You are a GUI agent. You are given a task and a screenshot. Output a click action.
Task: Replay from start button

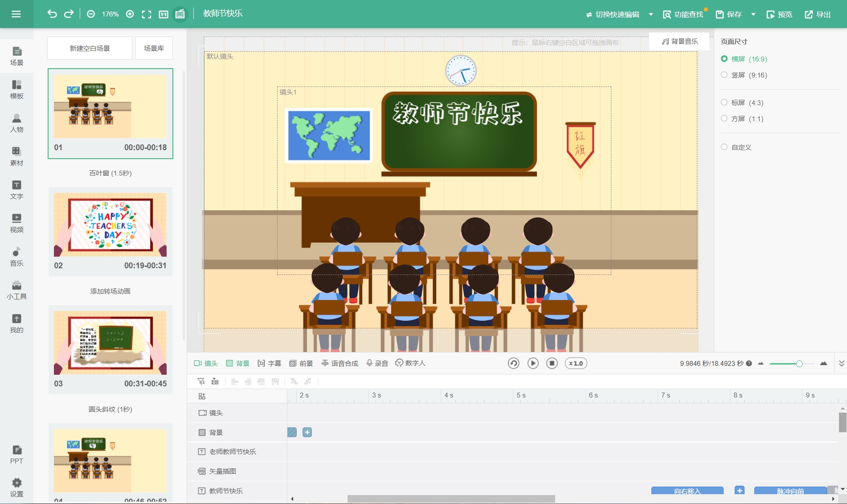coord(514,363)
